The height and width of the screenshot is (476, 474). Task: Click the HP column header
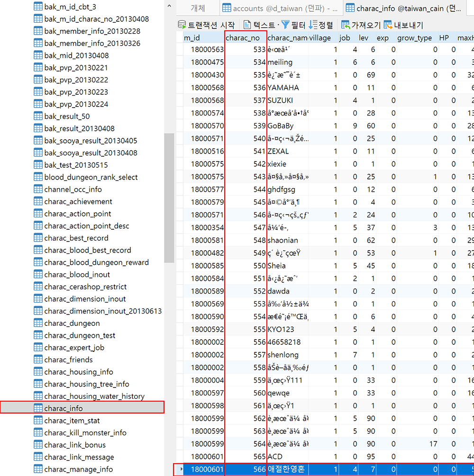(447, 38)
